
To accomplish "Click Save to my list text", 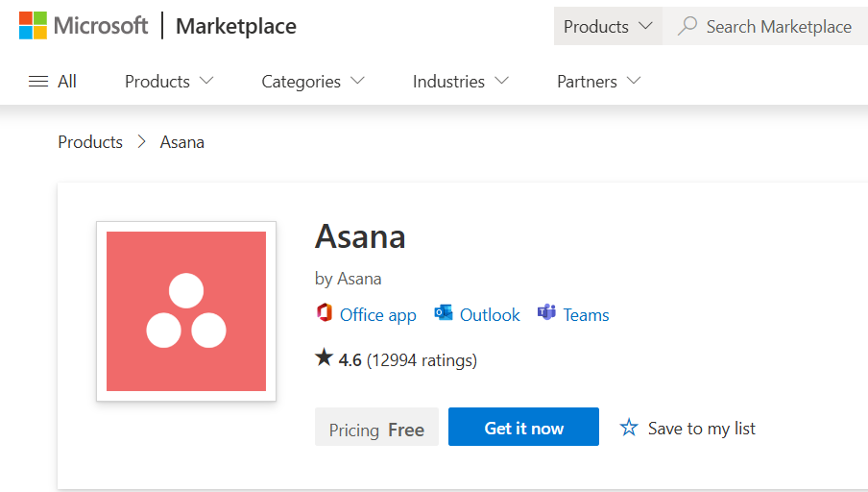I will click(x=702, y=429).
